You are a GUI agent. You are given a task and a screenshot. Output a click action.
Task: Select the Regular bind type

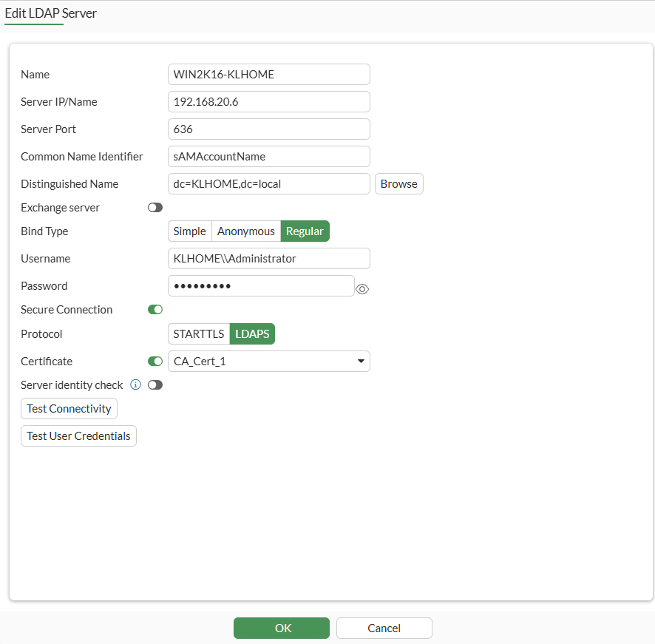pyautogui.click(x=305, y=231)
